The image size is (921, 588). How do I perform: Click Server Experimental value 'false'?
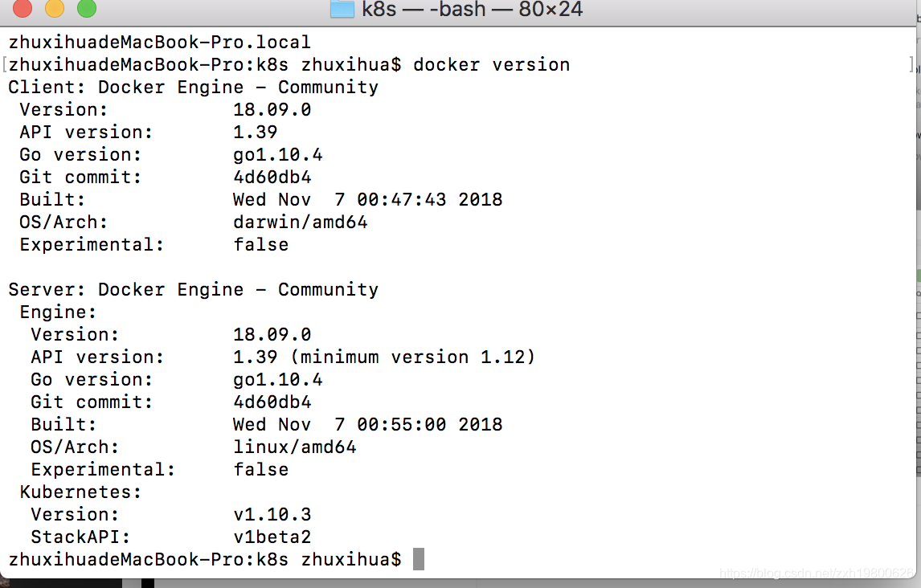261,469
